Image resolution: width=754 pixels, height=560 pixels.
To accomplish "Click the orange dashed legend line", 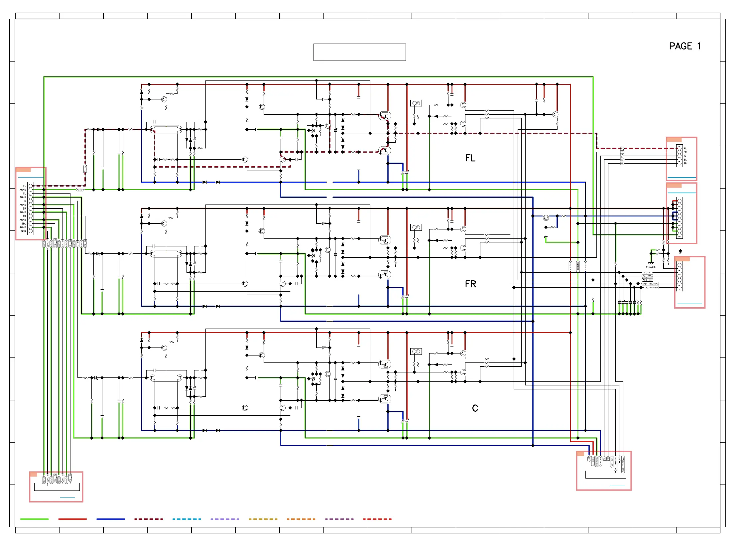I will (x=301, y=519).
